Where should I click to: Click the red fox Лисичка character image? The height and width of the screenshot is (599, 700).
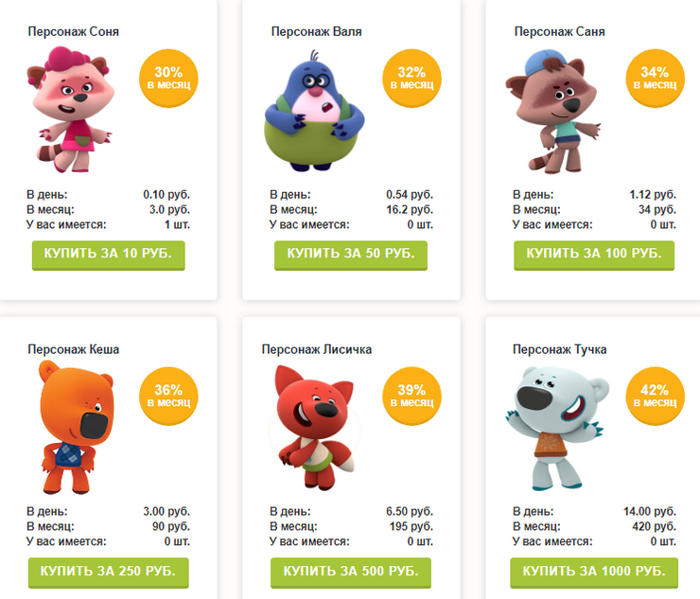[313, 428]
